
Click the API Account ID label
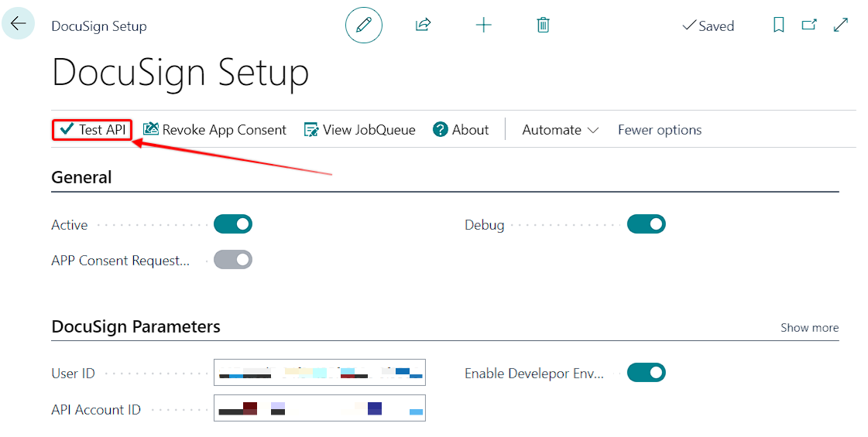(x=96, y=410)
